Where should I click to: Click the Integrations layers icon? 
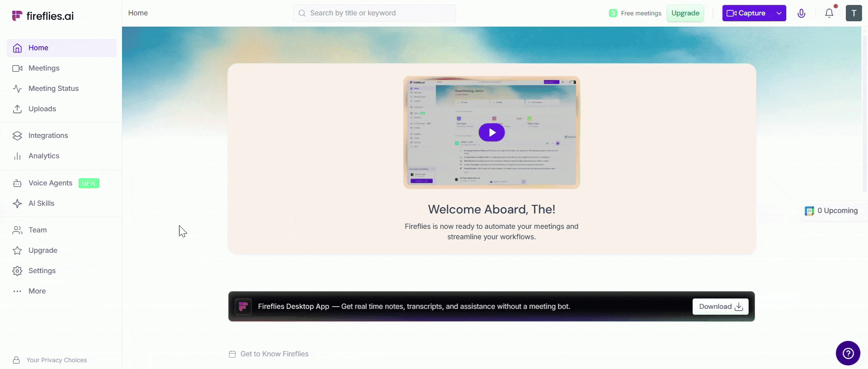pos(17,136)
